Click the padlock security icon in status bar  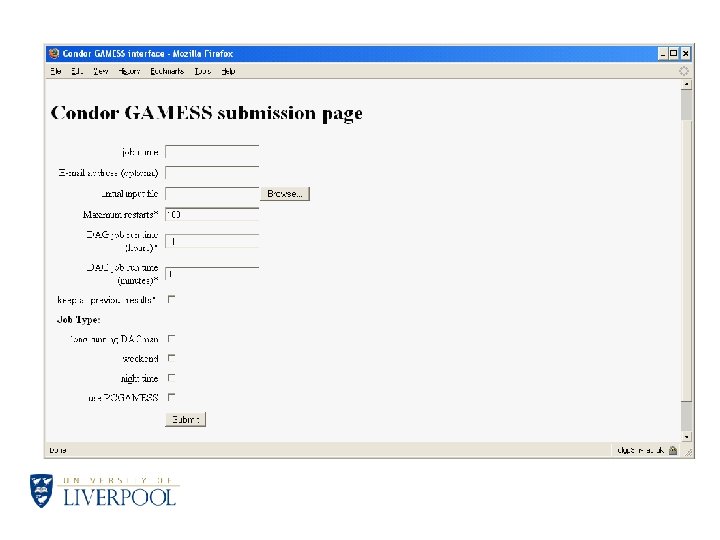[x=673, y=450]
